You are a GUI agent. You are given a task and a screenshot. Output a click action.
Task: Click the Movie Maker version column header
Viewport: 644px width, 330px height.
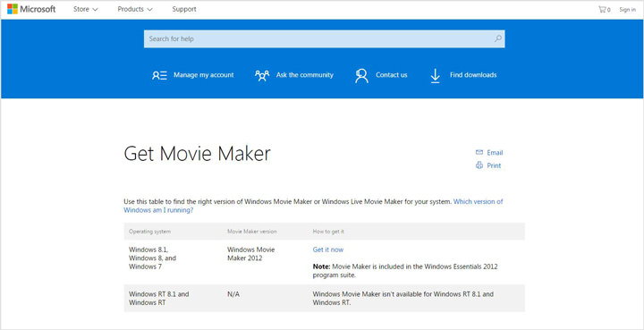point(252,232)
